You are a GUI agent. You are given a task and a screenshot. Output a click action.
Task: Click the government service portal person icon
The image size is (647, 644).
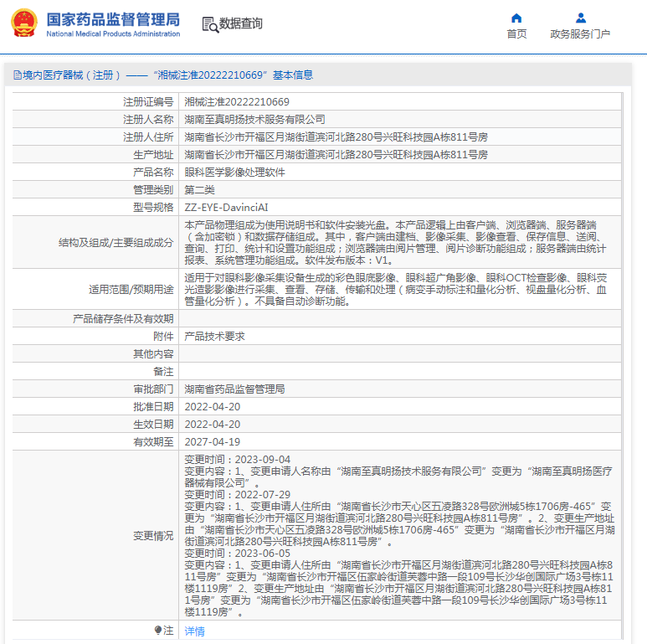click(581, 18)
